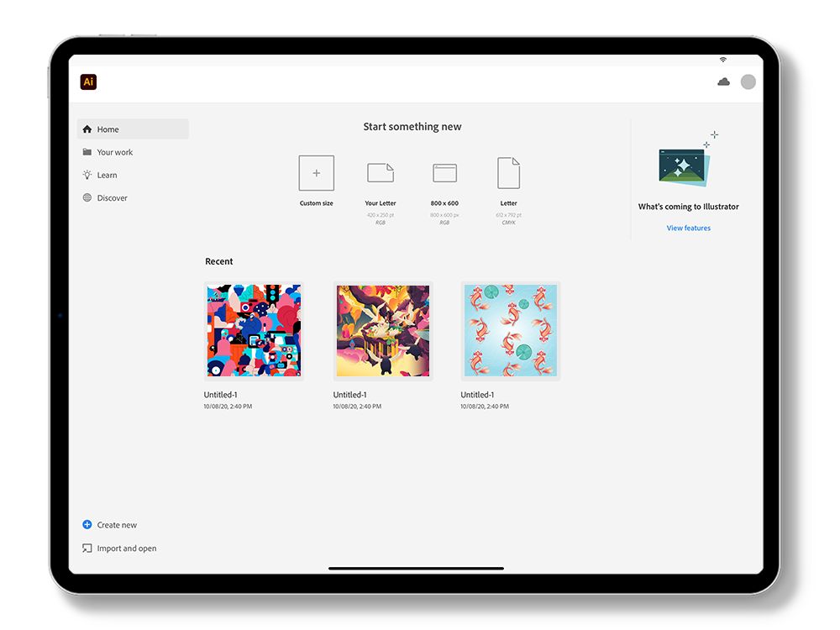This screenshot has height=630, width=840.
Task: Click the blue plus Create new icon
Action: point(87,524)
